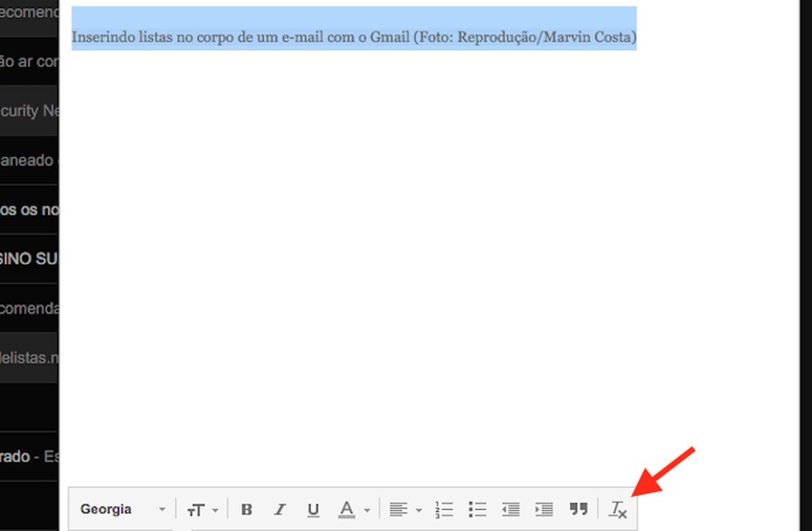Underline the highlighted caption text
This screenshot has width=812, height=531.
(313, 510)
